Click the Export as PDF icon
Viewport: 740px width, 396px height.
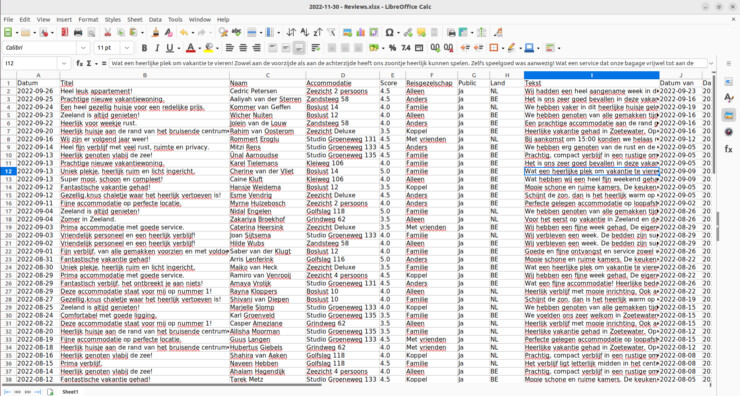65,33
